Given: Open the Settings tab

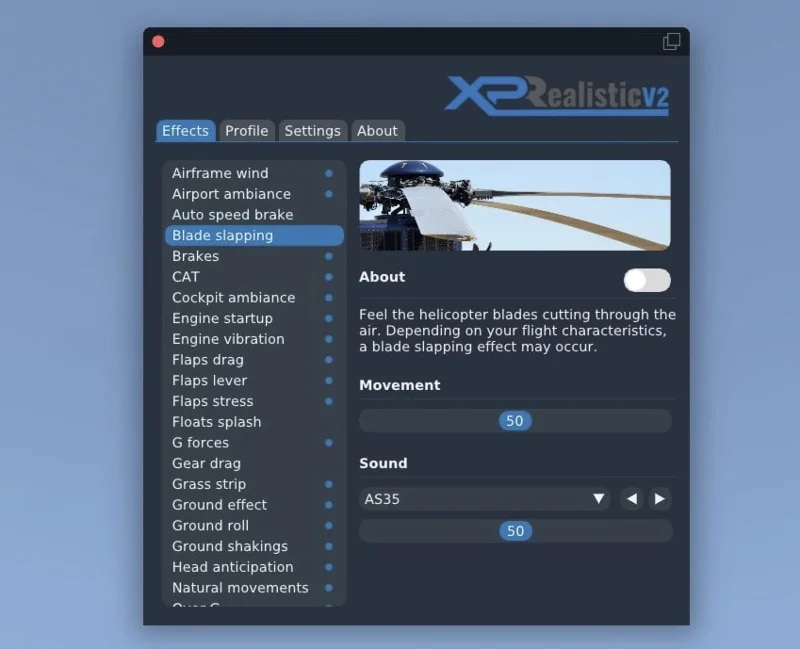Looking at the screenshot, I should pos(312,131).
